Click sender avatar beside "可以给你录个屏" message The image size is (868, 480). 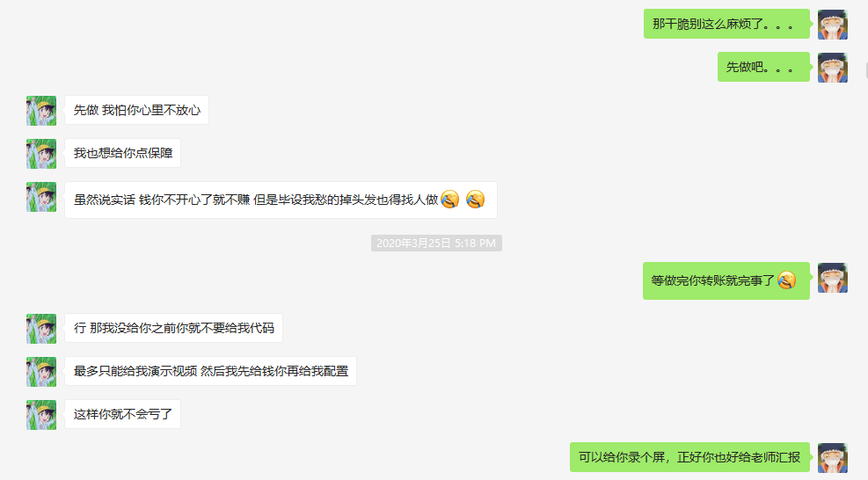tap(833, 458)
